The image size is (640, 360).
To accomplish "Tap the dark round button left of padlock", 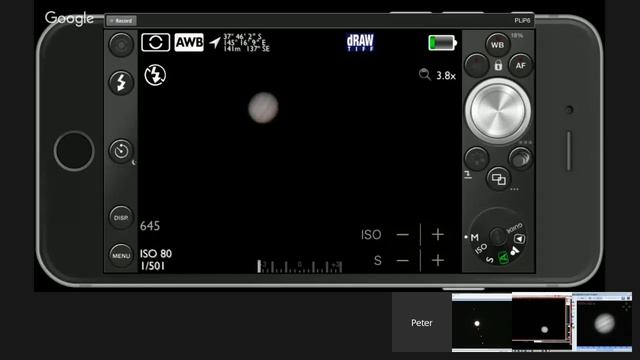I will click(x=476, y=65).
